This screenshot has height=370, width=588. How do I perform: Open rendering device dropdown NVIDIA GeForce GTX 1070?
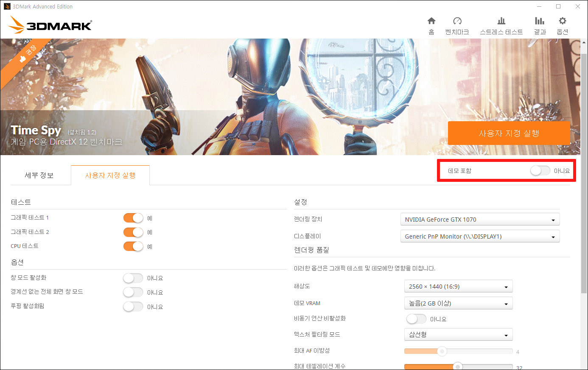point(480,220)
